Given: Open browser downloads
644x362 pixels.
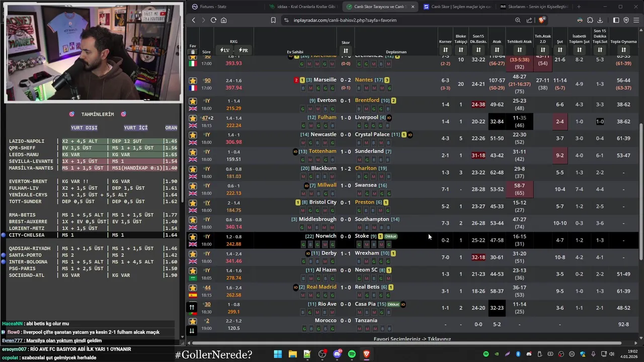Looking at the screenshot, I should [600, 20].
